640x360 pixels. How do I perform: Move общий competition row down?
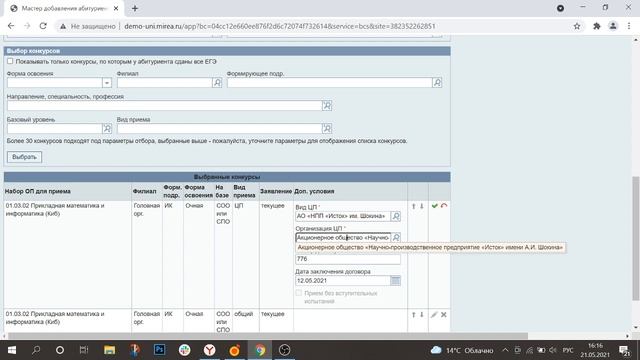tap(422, 315)
